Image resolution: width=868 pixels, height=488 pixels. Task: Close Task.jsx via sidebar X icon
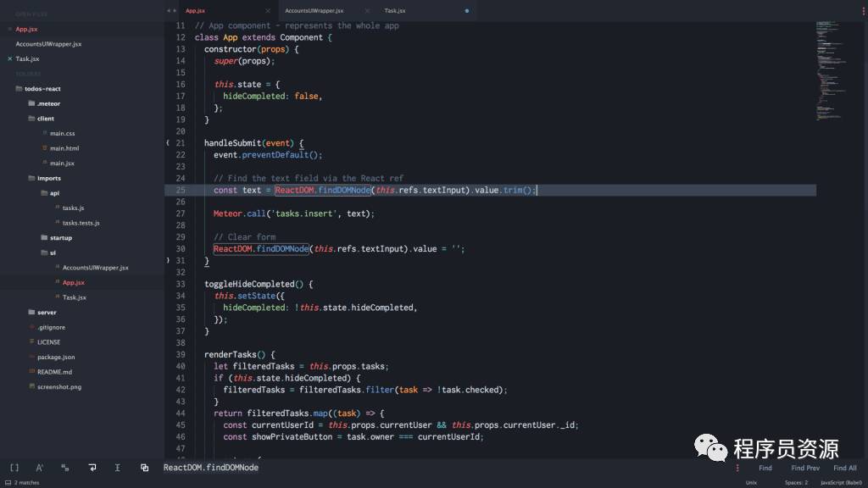(9, 58)
